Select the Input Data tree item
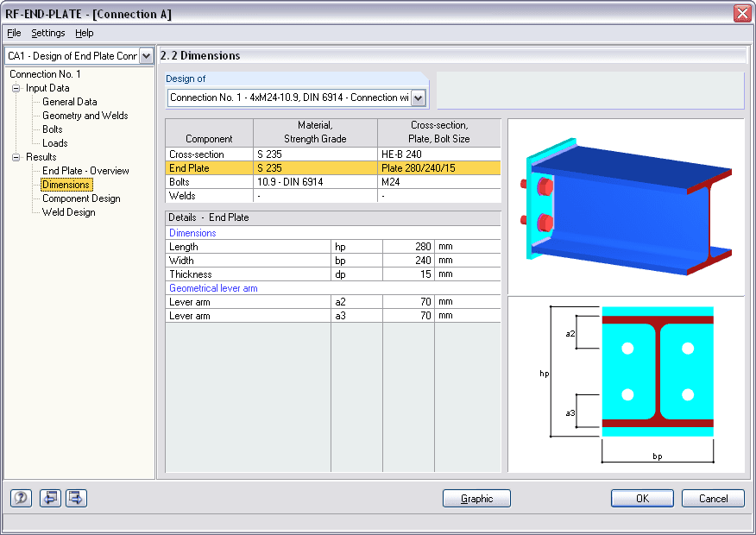This screenshot has height=535, width=756. point(47,88)
